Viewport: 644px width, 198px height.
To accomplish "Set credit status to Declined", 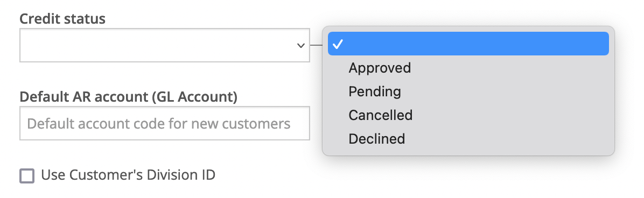I will pyautogui.click(x=376, y=138).
